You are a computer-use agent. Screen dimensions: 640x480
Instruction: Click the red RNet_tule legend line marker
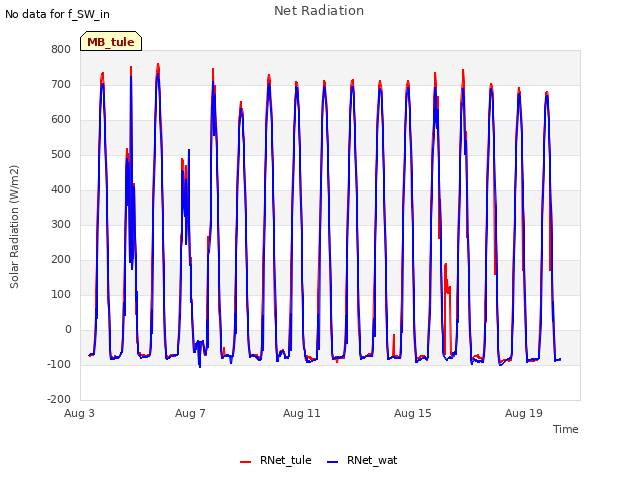pyautogui.click(x=245, y=462)
